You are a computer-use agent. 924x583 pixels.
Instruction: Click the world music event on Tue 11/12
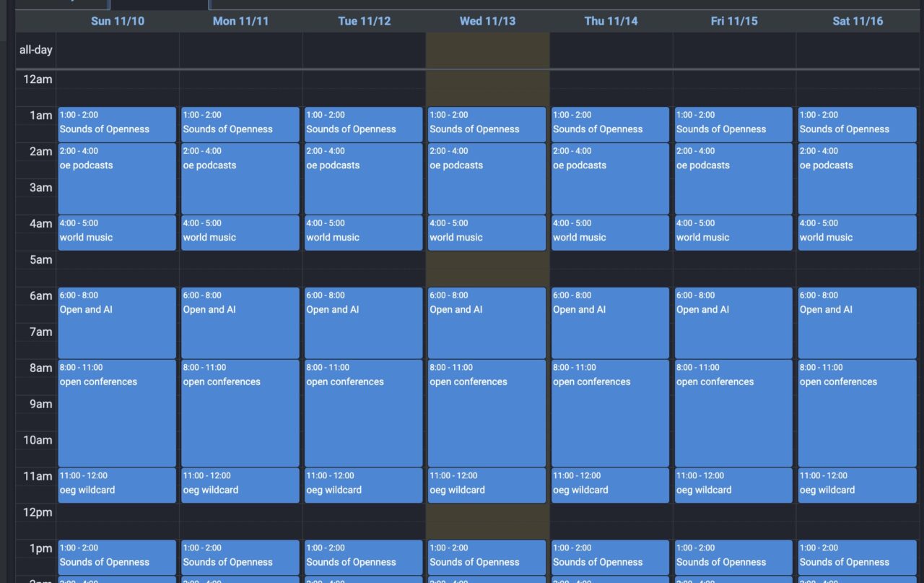tap(364, 233)
